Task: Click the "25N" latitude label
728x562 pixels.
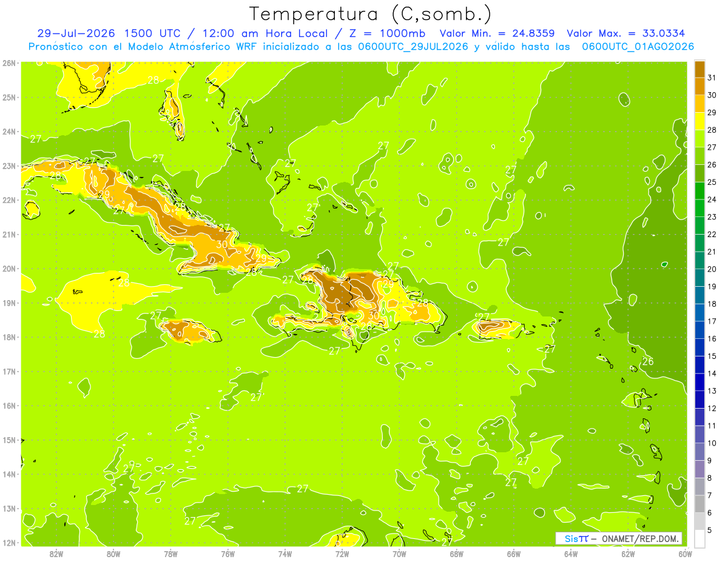Action: point(9,97)
